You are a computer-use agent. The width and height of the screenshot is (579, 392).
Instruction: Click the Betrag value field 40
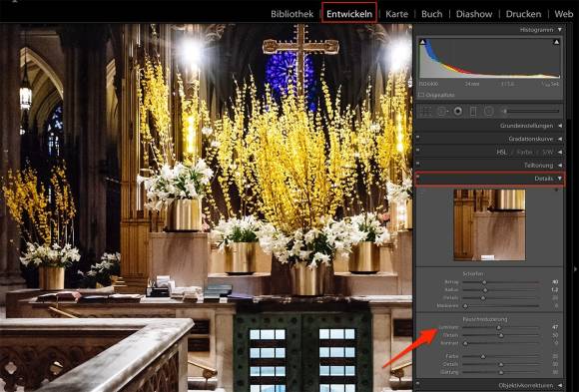[x=555, y=282]
